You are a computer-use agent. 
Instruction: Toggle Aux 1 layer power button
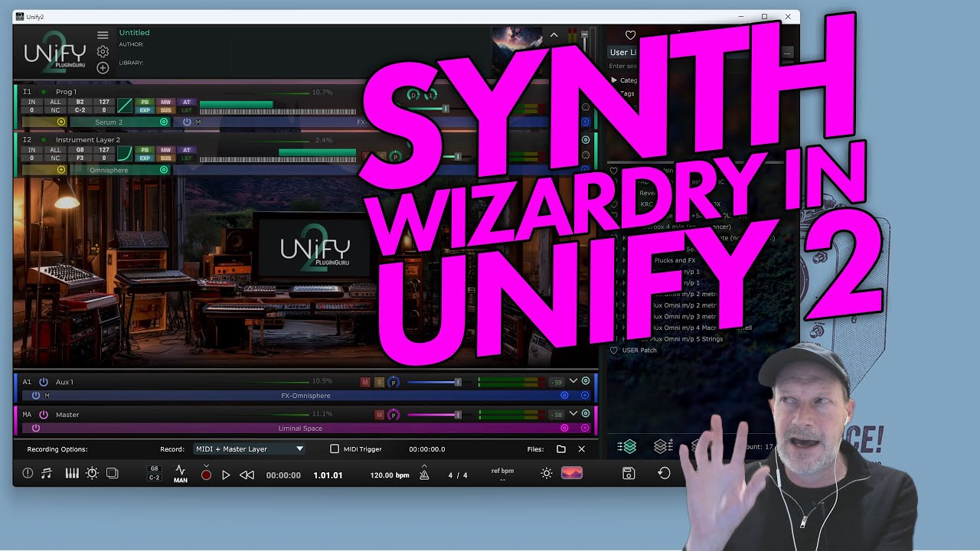(x=44, y=382)
